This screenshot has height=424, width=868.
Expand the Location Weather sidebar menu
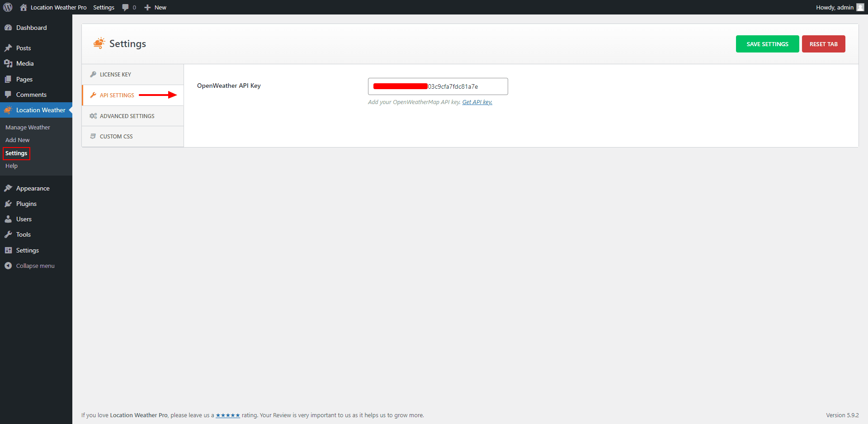tap(40, 110)
